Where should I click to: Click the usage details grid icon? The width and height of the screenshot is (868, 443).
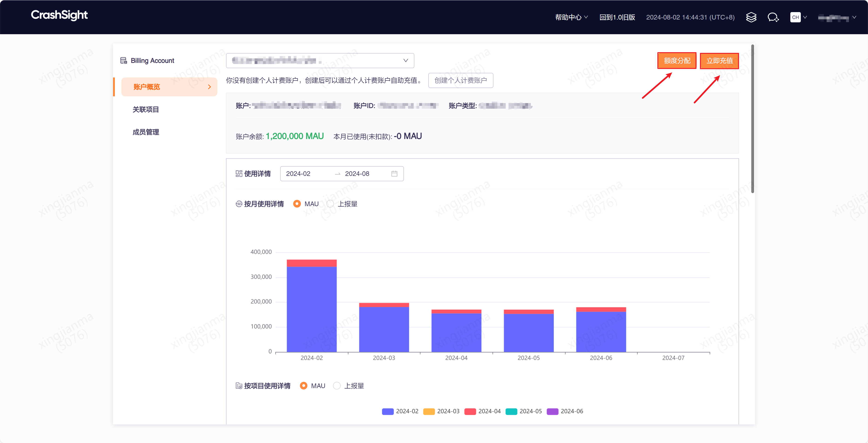(x=239, y=174)
